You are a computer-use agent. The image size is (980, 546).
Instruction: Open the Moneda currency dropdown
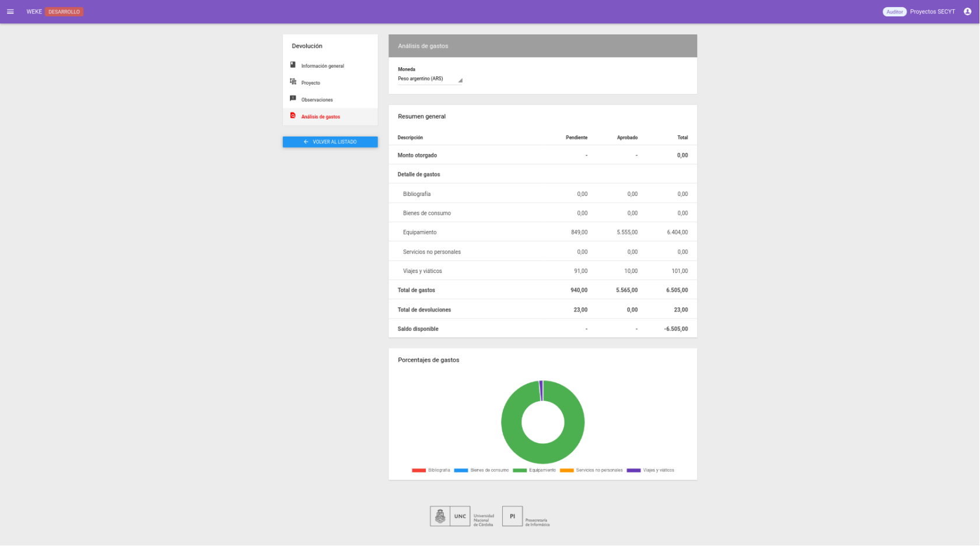point(429,79)
